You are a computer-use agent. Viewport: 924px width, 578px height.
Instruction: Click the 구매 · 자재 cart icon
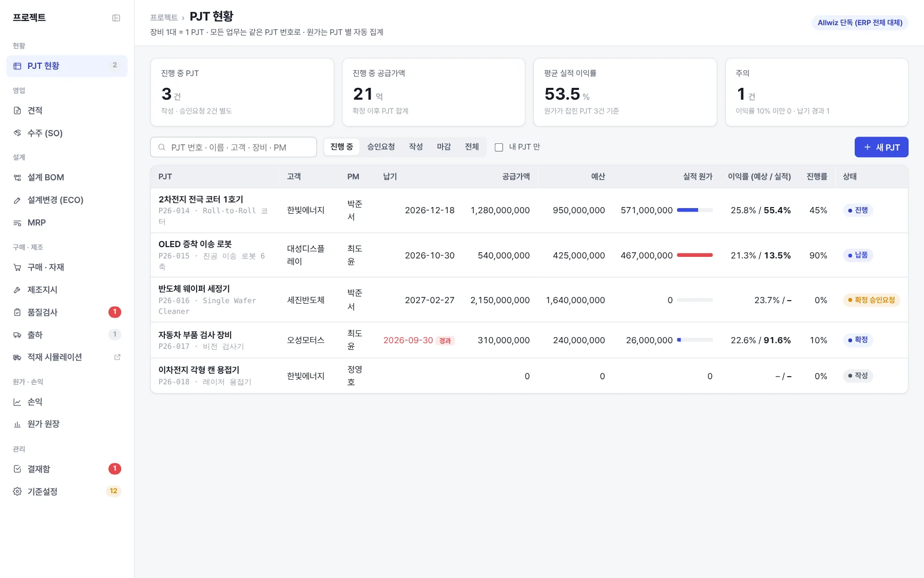point(17,267)
